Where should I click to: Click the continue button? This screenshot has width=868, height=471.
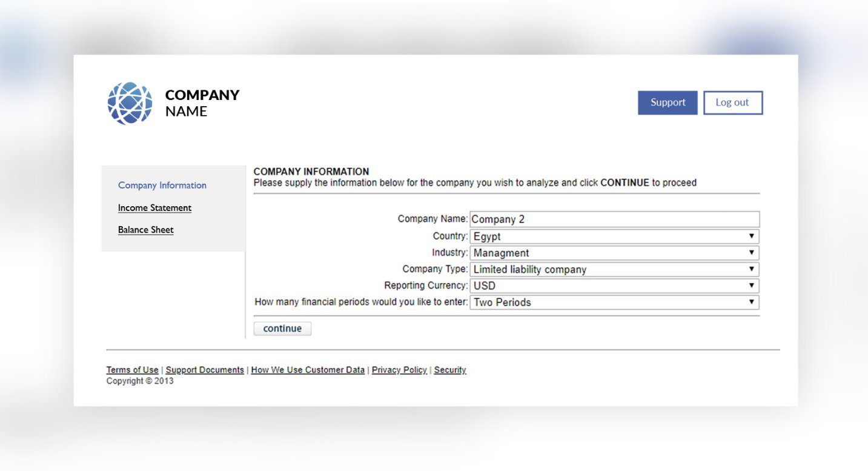282,329
